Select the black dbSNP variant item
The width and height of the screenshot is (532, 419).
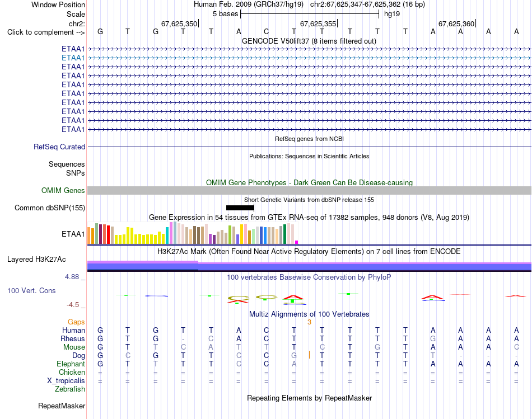coord(240,208)
